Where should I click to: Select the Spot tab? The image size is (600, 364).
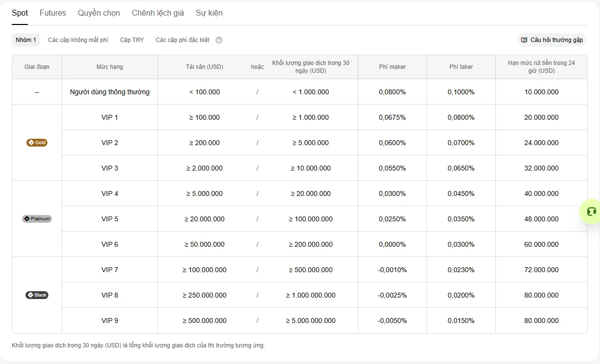click(x=20, y=13)
